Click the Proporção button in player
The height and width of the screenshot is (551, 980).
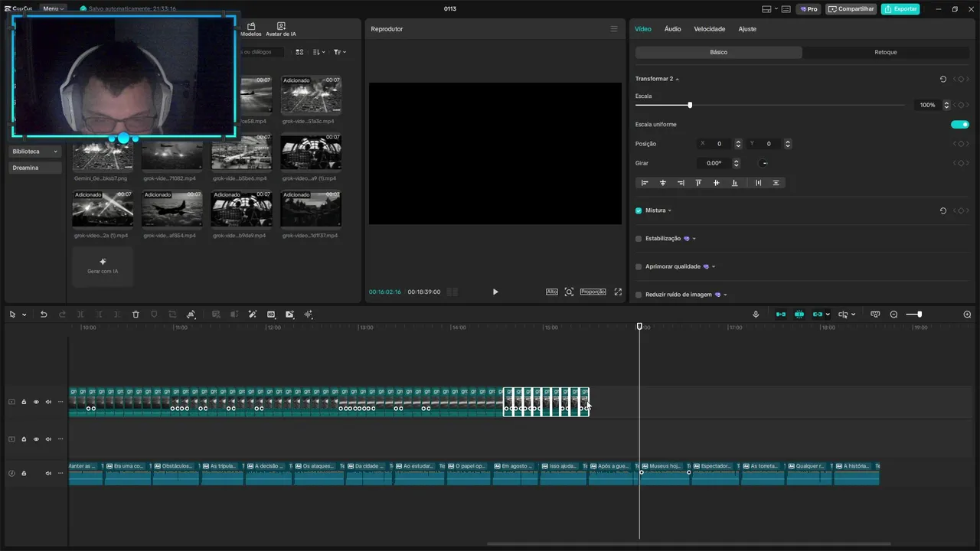[593, 292]
